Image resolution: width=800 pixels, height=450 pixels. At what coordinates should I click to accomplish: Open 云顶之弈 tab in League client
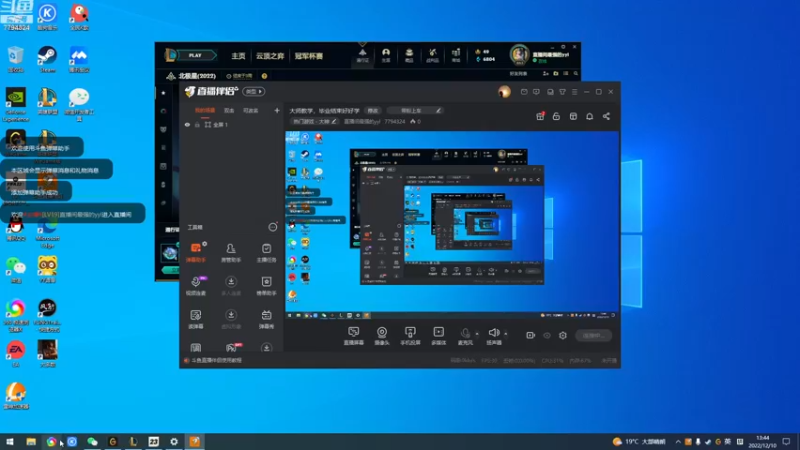click(270, 56)
